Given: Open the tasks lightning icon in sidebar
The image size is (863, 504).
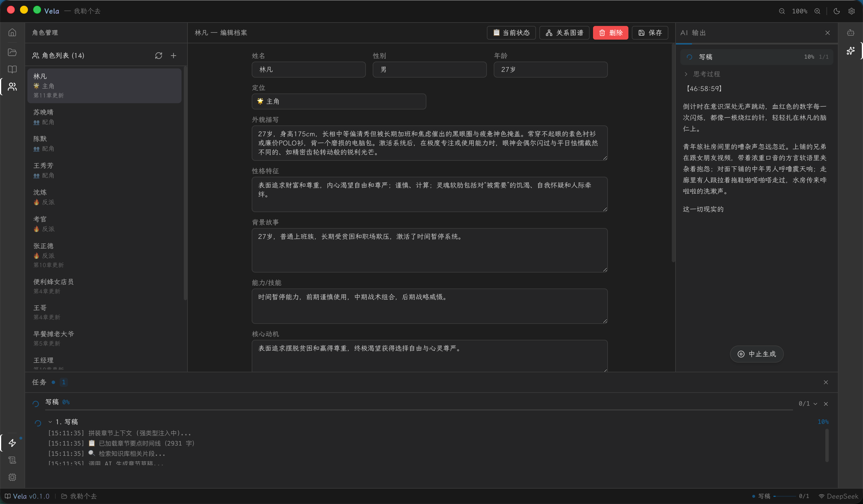Looking at the screenshot, I should [x=12, y=443].
